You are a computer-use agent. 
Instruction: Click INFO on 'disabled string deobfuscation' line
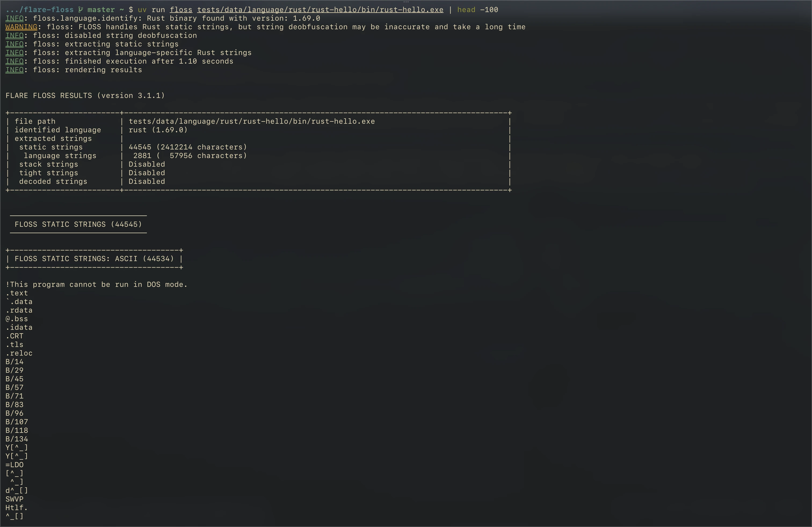[x=14, y=35]
